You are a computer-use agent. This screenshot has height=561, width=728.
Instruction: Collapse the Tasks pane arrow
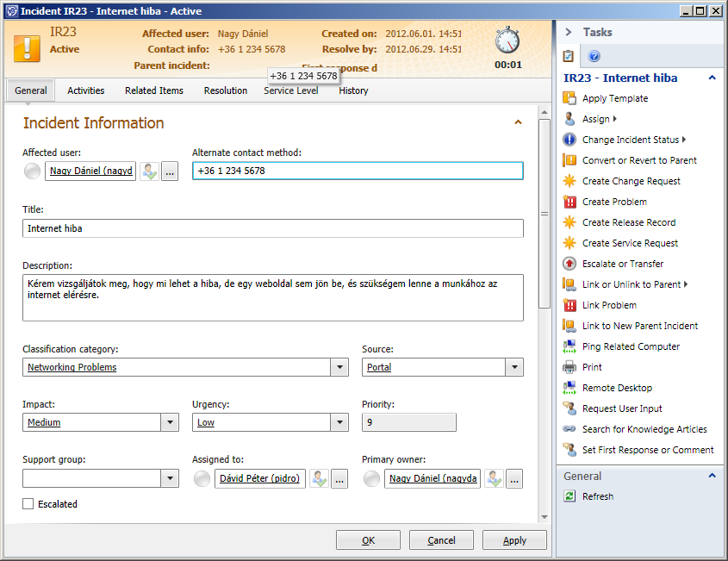click(x=569, y=32)
